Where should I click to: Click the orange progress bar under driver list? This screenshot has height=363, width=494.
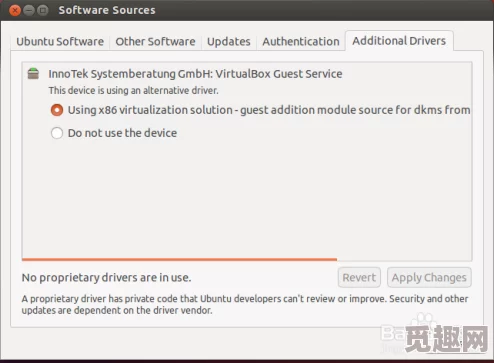[x=179, y=259]
